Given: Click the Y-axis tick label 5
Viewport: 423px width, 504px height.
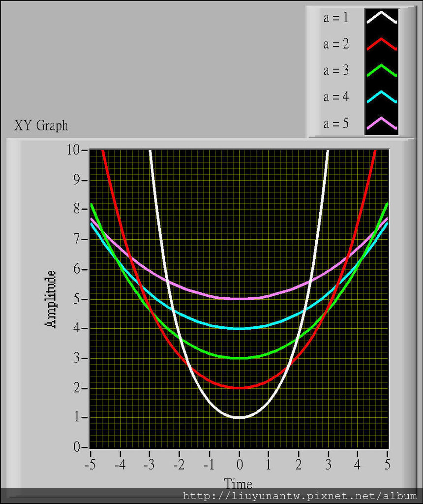Looking at the screenshot, I should click(77, 299).
